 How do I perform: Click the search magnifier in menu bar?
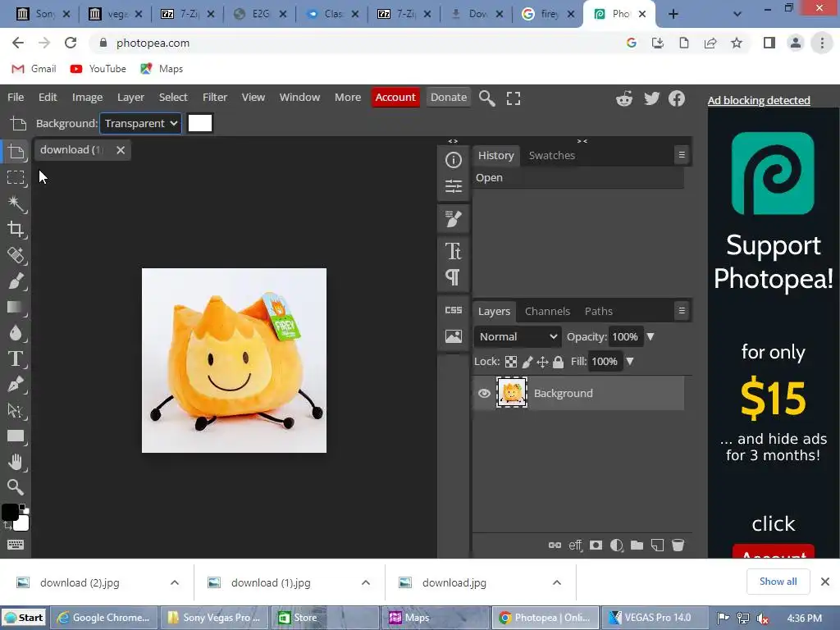tap(486, 98)
